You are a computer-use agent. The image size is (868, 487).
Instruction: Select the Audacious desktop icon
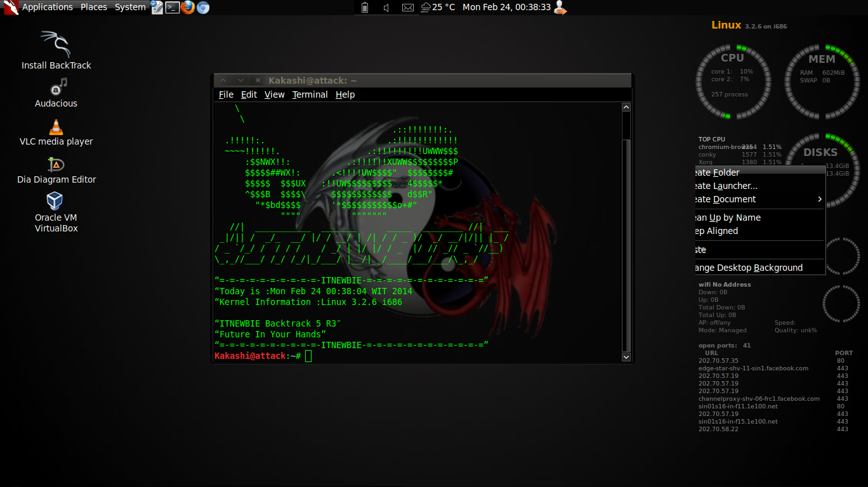click(x=56, y=93)
